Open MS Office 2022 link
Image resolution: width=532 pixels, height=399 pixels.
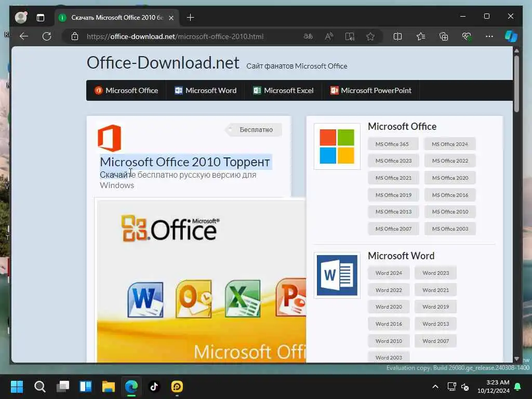click(x=450, y=161)
